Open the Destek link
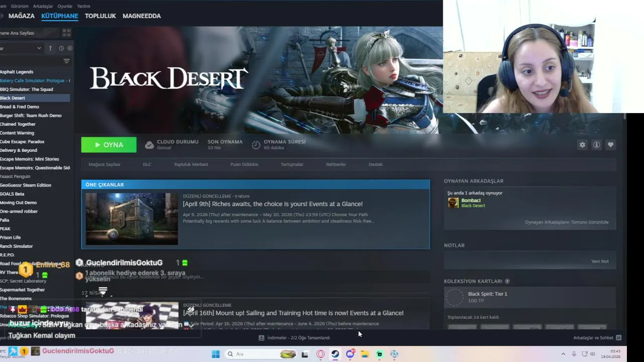 tap(375, 164)
